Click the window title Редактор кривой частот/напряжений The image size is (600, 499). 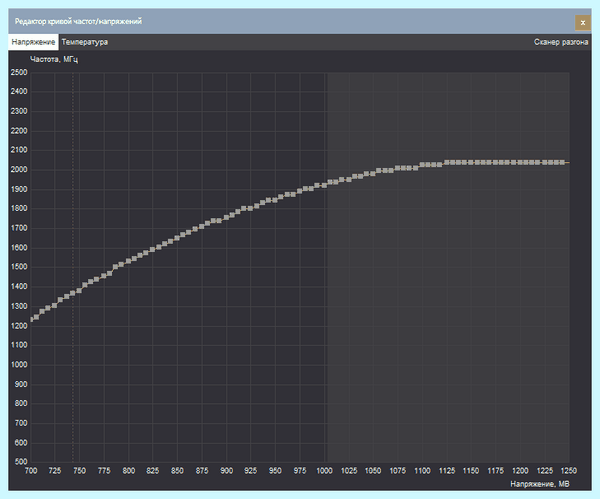[78, 21]
